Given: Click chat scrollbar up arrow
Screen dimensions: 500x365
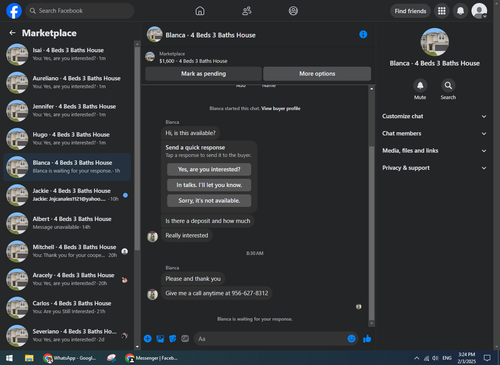Looking at the screenshot, I should [371, 89].
